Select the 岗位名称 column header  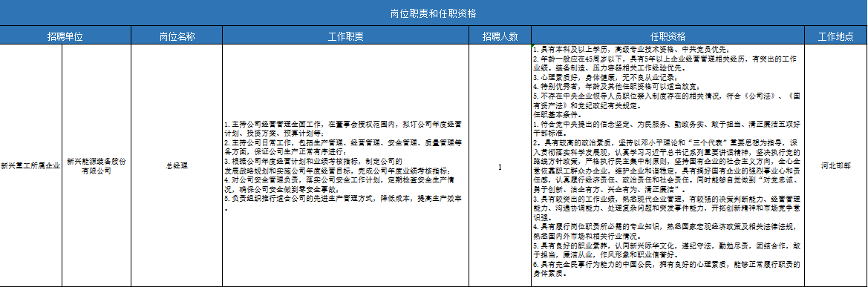click(x=177, y=36)
